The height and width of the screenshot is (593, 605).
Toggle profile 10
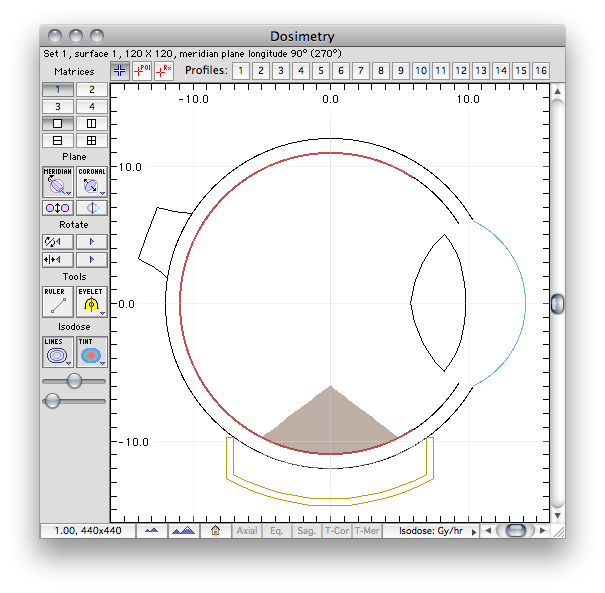[x=421, y=71]
